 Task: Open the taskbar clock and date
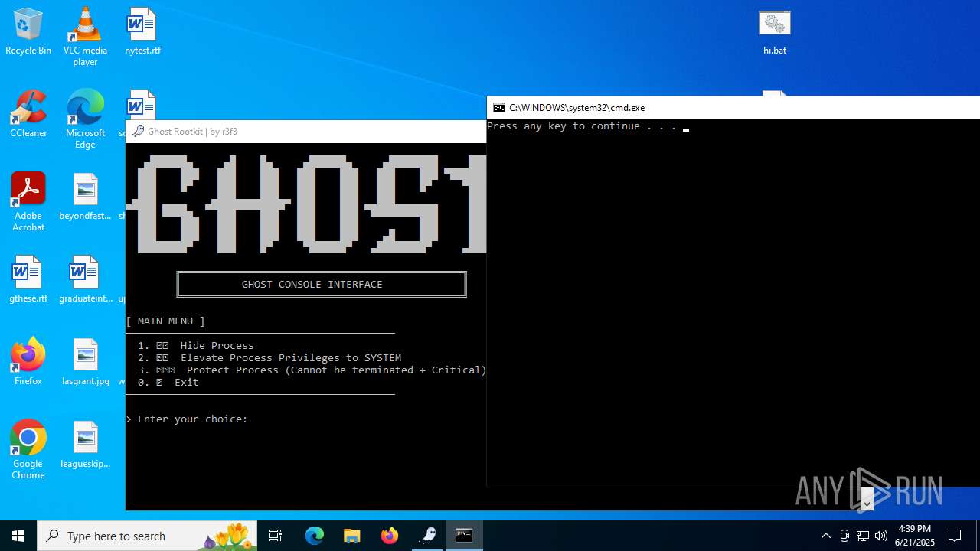pyautogui.click(x=915, y=536)
